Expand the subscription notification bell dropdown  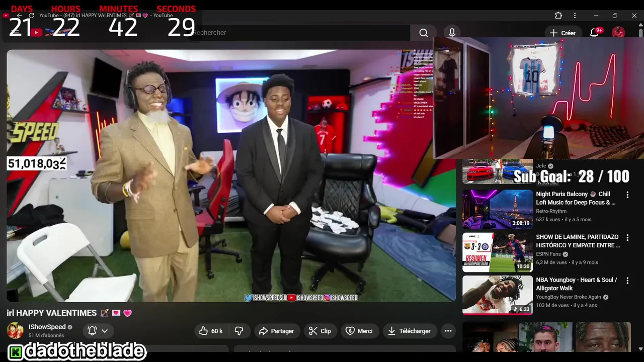click(98, 331)
